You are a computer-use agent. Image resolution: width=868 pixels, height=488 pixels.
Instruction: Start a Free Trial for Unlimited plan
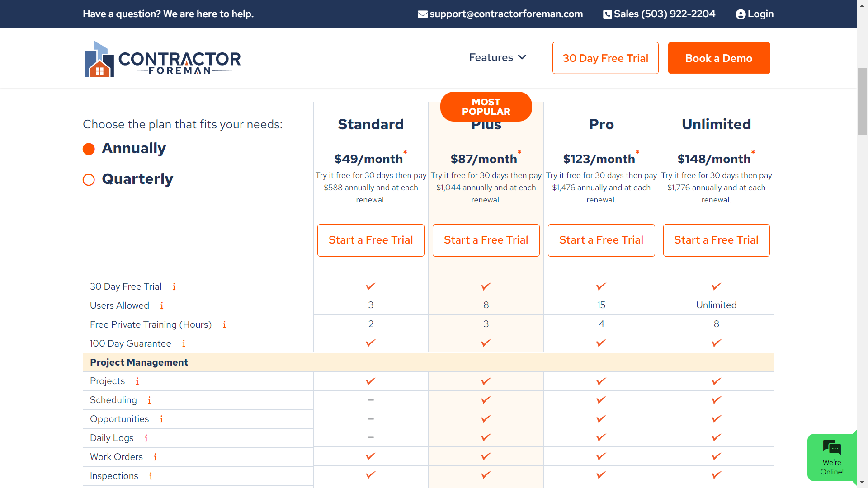click(x=716, y=240)
